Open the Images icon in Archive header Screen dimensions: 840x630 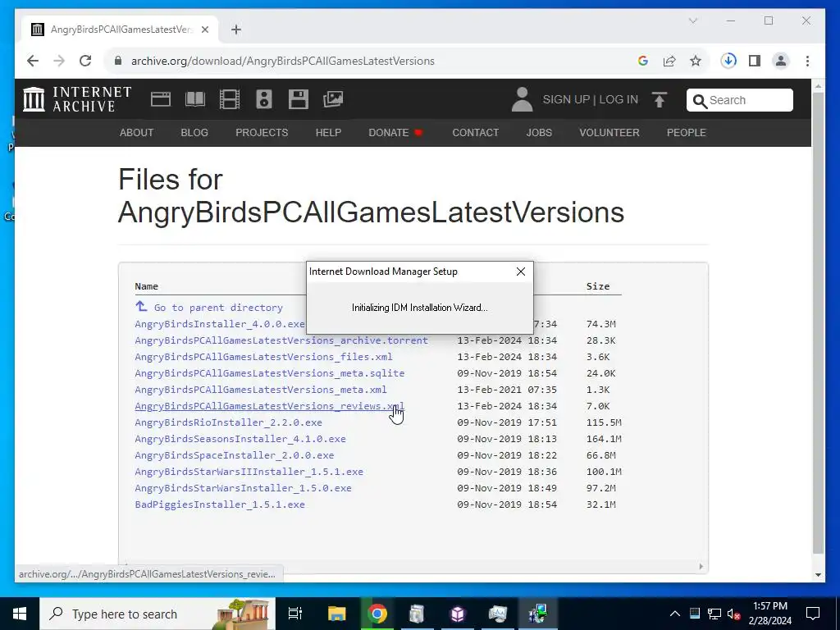point(333,99)
